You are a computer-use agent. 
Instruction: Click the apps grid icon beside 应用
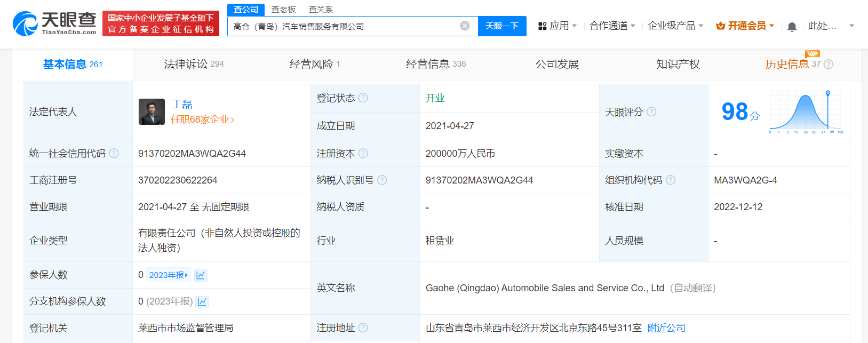tap(543, 26)
